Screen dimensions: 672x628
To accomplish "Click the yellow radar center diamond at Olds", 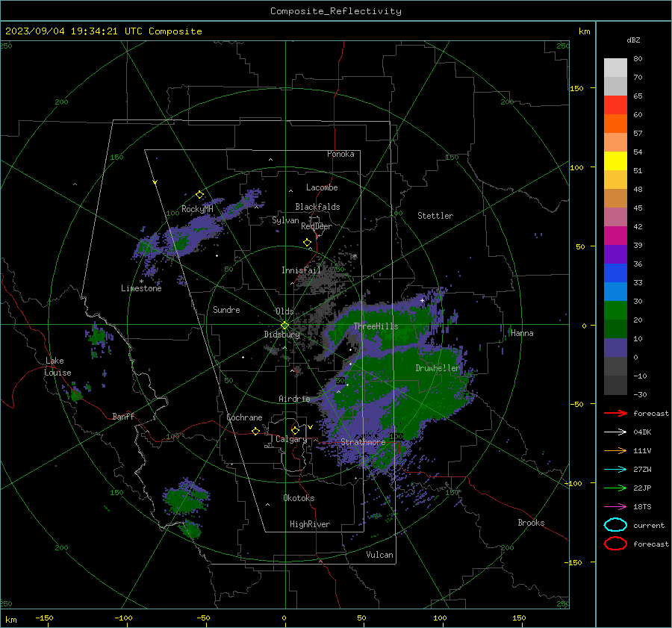I will 284,326.
